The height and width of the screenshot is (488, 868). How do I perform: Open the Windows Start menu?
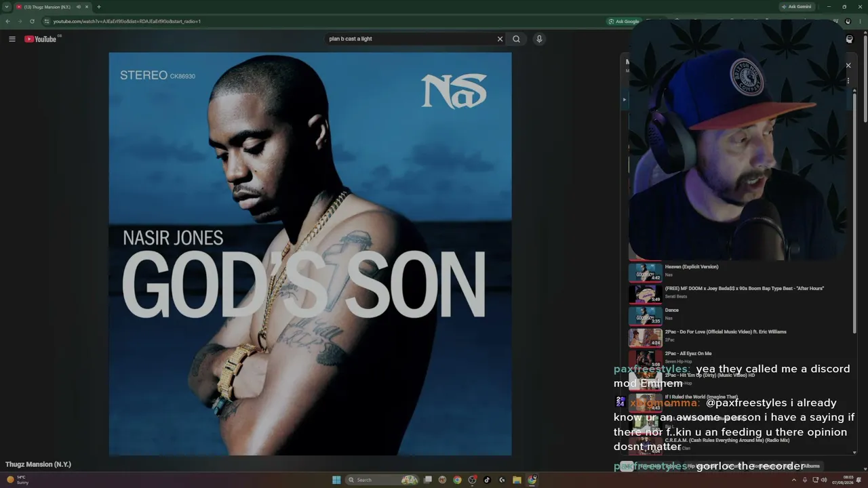tap(336, 480)
